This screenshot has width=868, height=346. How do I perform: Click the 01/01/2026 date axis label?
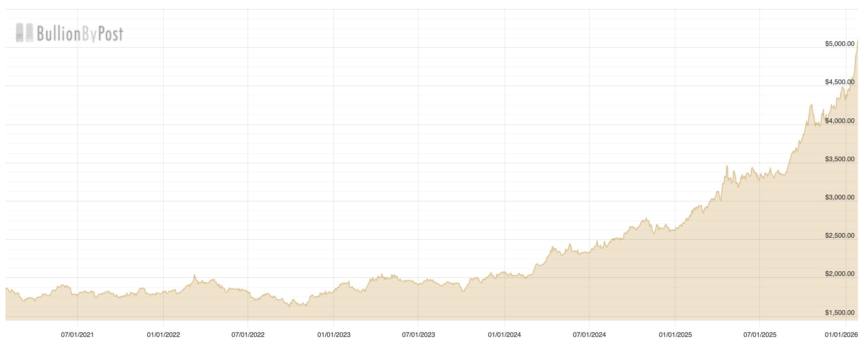tap(841, 335)
